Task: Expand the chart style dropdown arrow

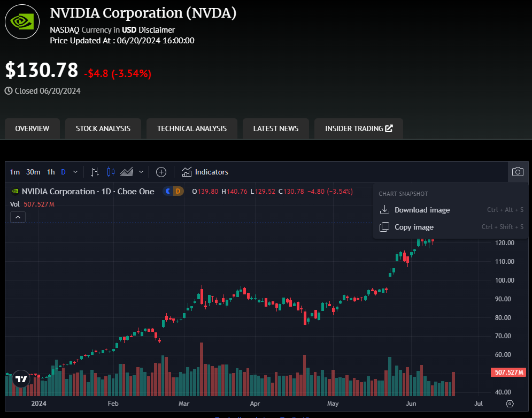Action: point(141,172)
